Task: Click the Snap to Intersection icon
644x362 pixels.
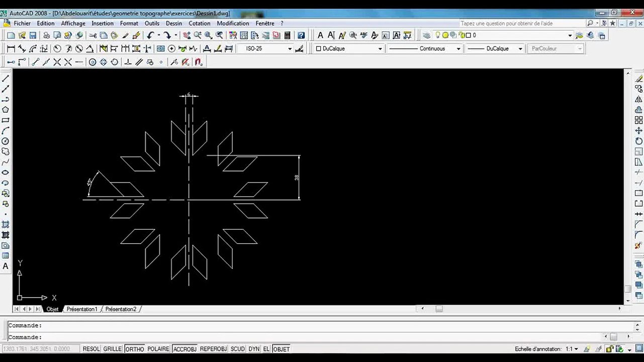Action: click(57, 62)
